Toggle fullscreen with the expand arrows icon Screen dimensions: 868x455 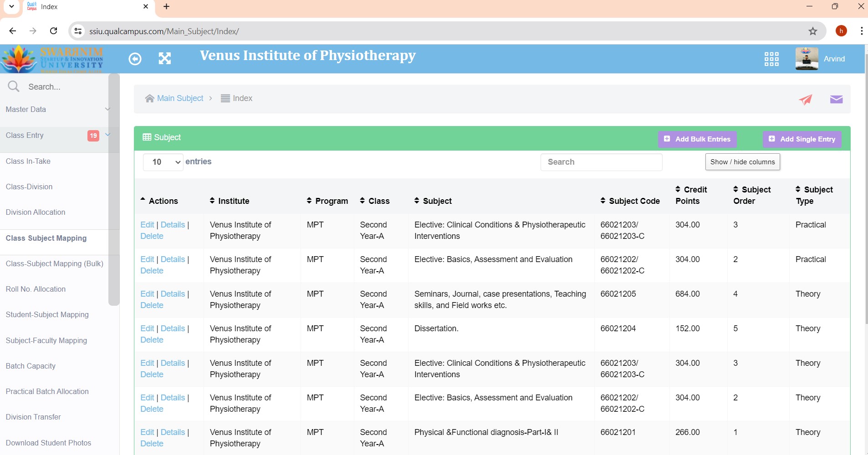[x=165, y=58]
